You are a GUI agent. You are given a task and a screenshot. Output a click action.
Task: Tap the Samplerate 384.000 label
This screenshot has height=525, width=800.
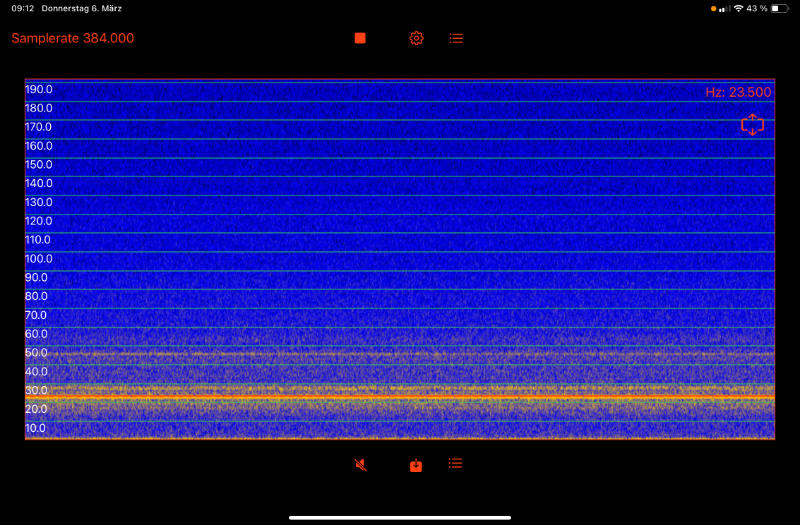click(x=72, y=38)
